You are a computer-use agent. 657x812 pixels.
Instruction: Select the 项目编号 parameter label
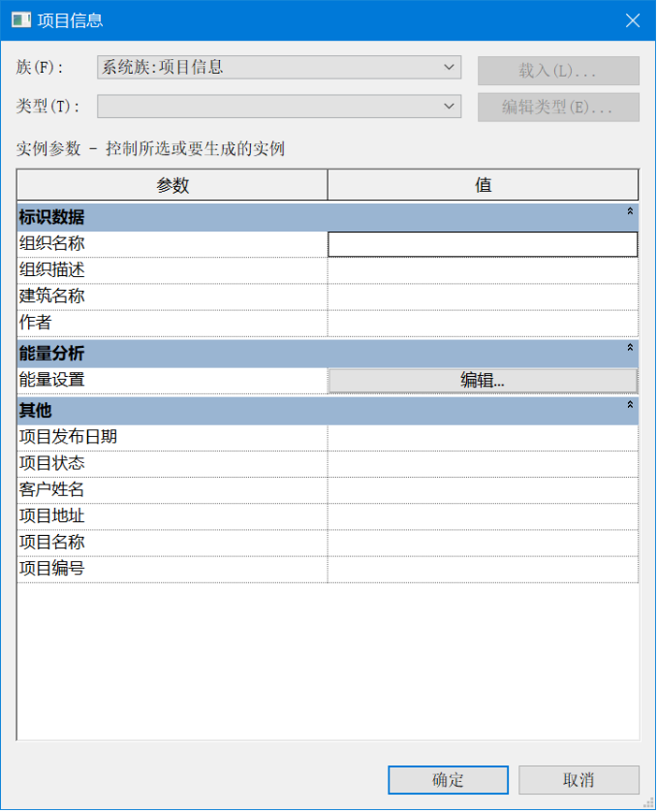[51, 569]
